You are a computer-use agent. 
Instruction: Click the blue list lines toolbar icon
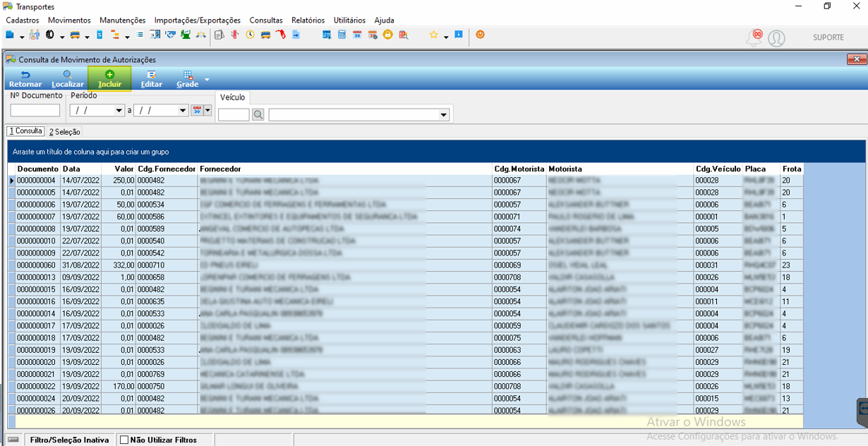point(139,34)
